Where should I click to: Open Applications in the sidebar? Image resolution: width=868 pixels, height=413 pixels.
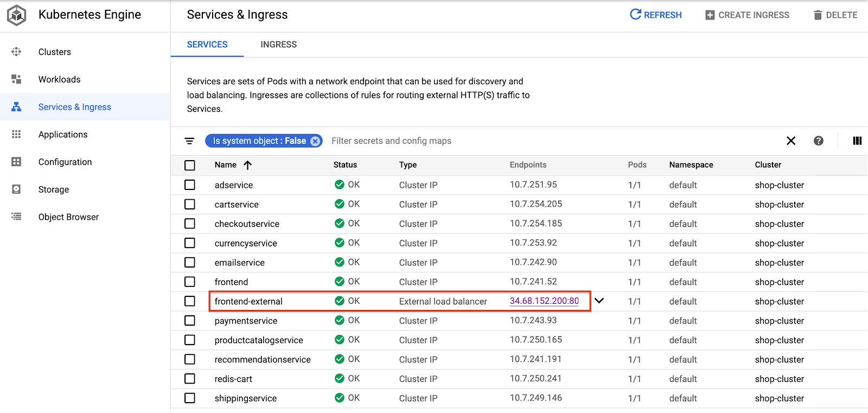tap(63, 135)
